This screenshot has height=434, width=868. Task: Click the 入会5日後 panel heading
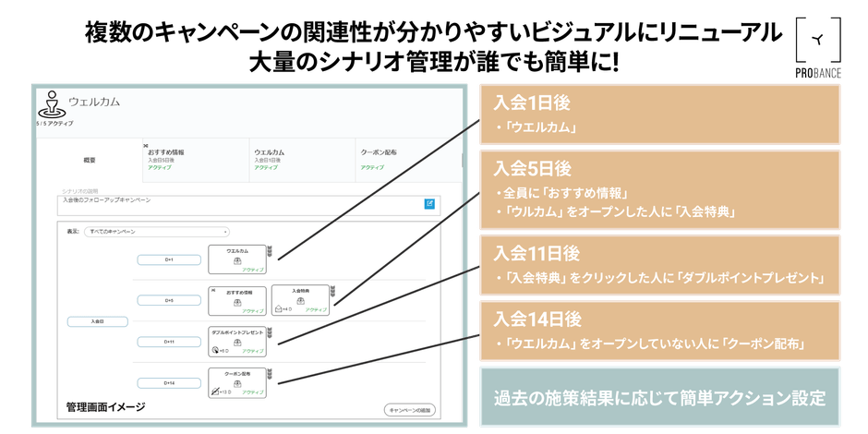(533, 168)
